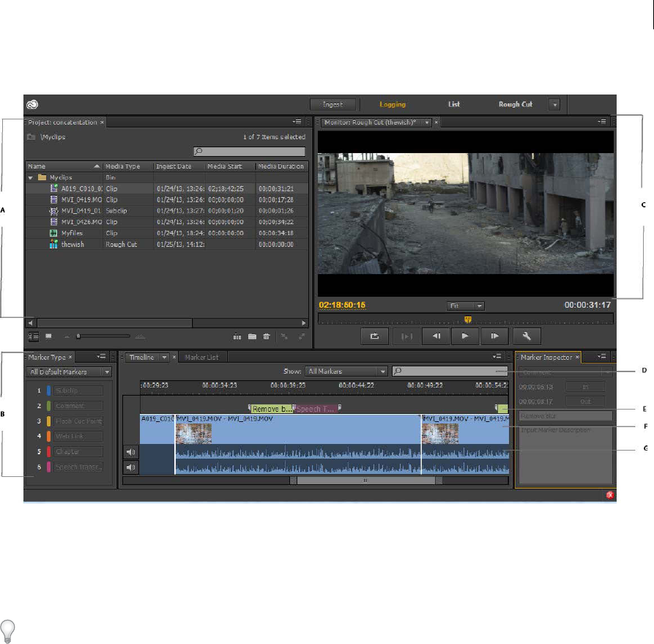Switch to the Ingest workspace
Image resolution: width=654 pixels, height=644 pixels.
pyautogui.click(x=332, y=104)
